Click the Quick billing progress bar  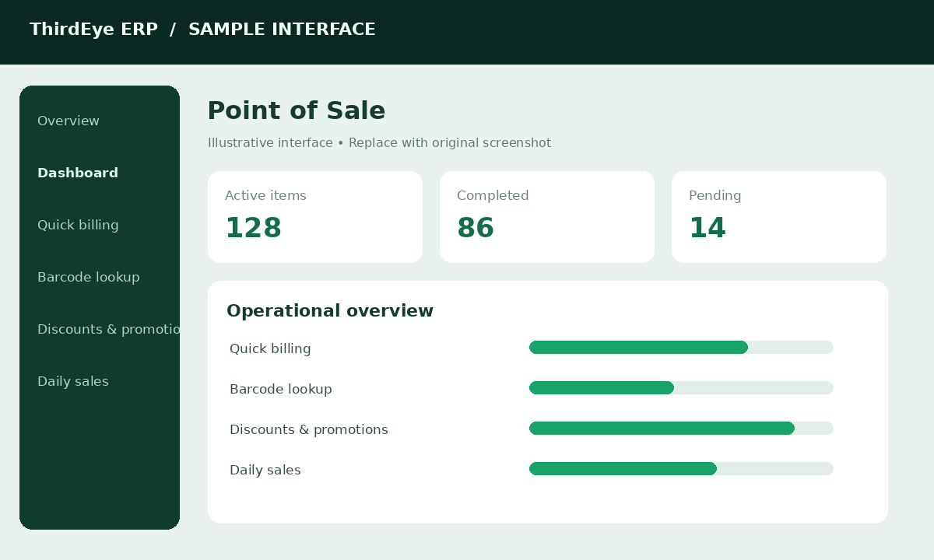point(681,348)
